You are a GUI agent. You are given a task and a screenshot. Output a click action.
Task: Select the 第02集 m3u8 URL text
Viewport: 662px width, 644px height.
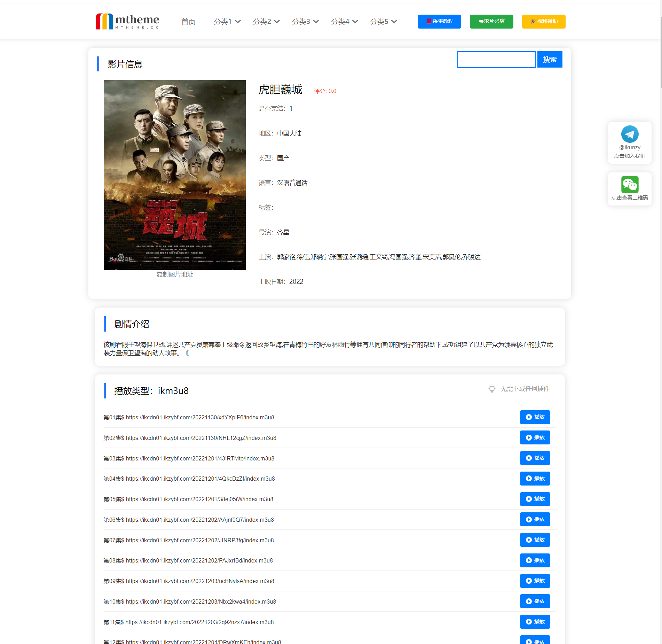201,438
